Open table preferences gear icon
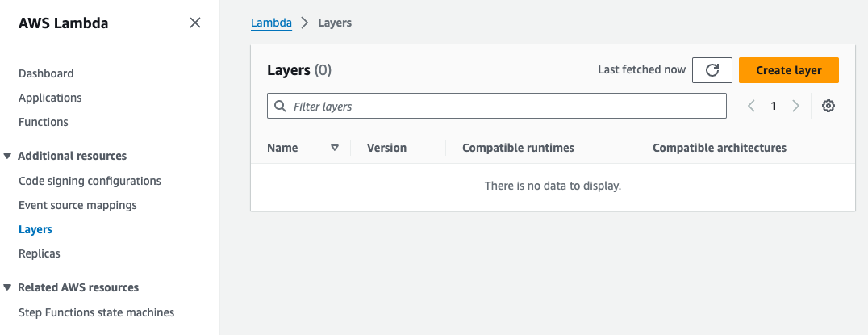Viewport: 868px width, 335px height. (828, 106)
